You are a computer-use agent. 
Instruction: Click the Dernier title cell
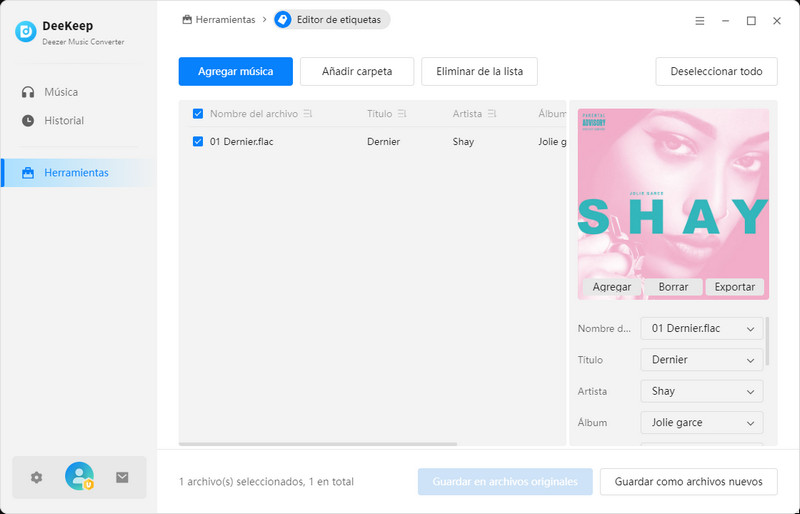pyautogui.click(x=383, y=141)
